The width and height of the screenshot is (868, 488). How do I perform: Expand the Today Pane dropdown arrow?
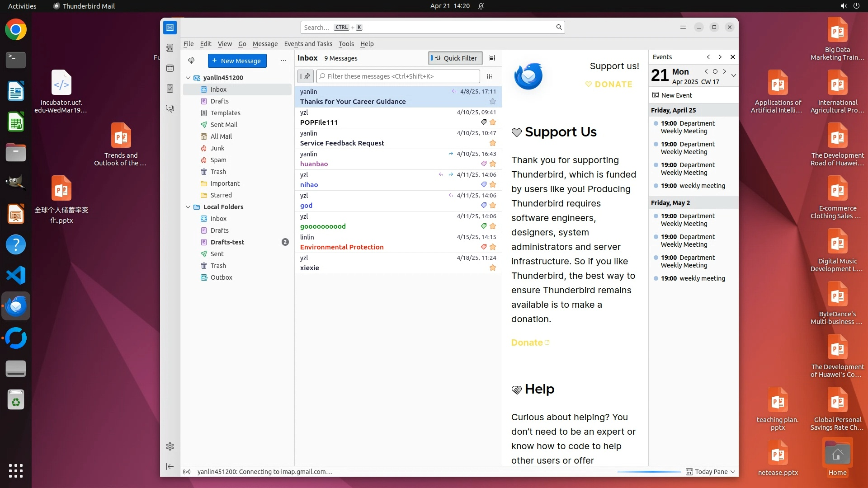pos(733,472)
